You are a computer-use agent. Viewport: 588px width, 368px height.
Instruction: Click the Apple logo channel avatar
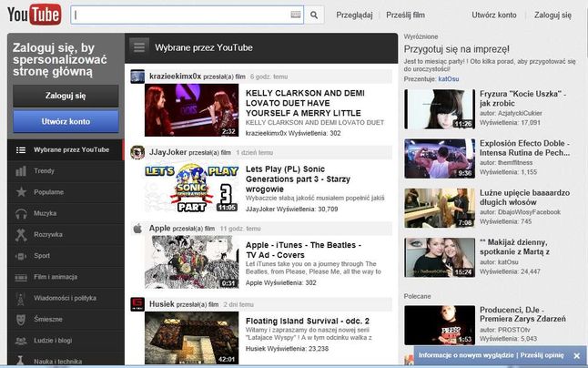pyautogui.click(x=137, y=228)
